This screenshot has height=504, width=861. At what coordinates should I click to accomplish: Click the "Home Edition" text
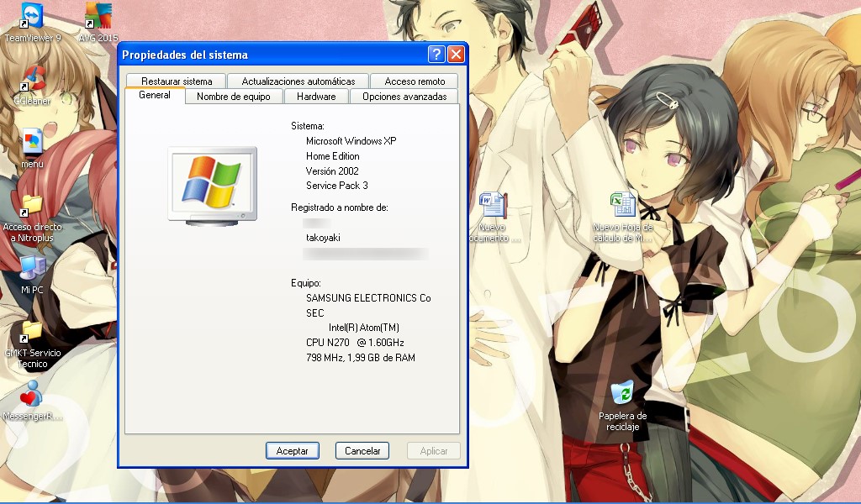click(333, 156)
